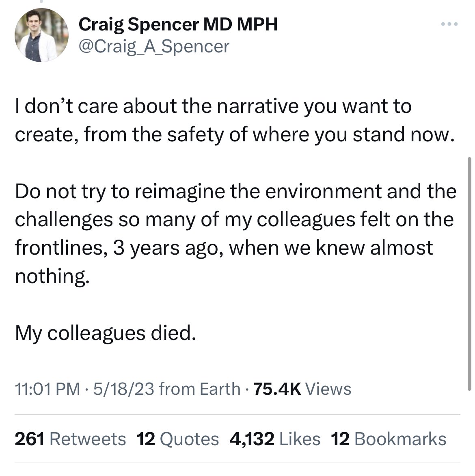Click the "My colleagues died." line
The image size is (475, 476).
pyautogui.click(x=106, y=333)
